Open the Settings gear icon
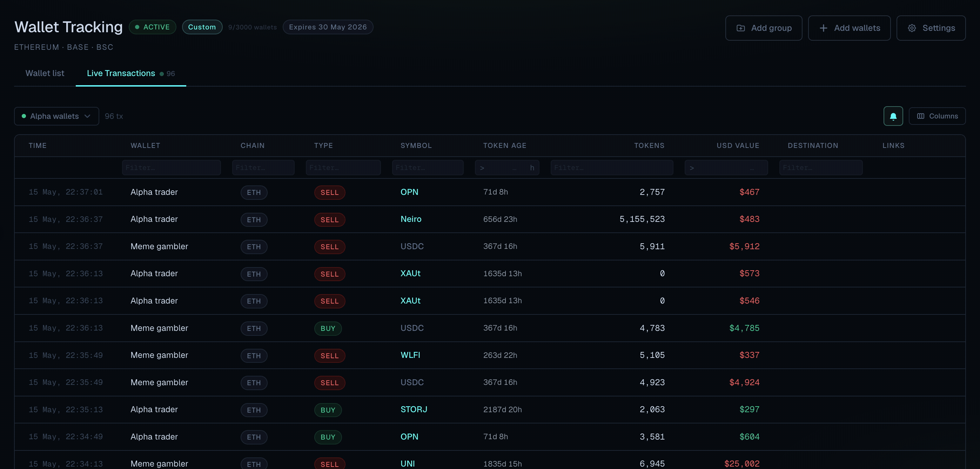Screen dimensions: 980x469 click(x=912, y=28)
